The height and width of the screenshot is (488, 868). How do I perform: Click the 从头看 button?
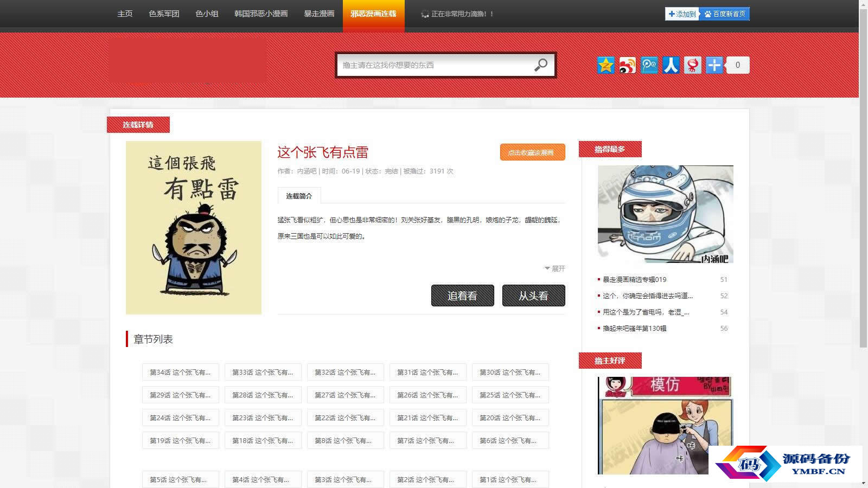pyautogui.click(x=533, y=296)
